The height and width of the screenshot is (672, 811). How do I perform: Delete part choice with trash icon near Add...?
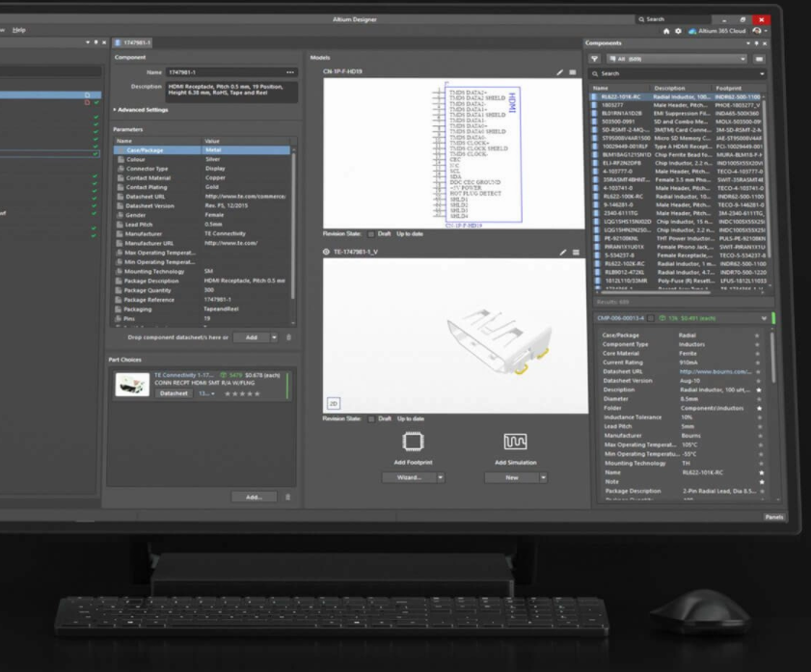[x=287, y=497]
